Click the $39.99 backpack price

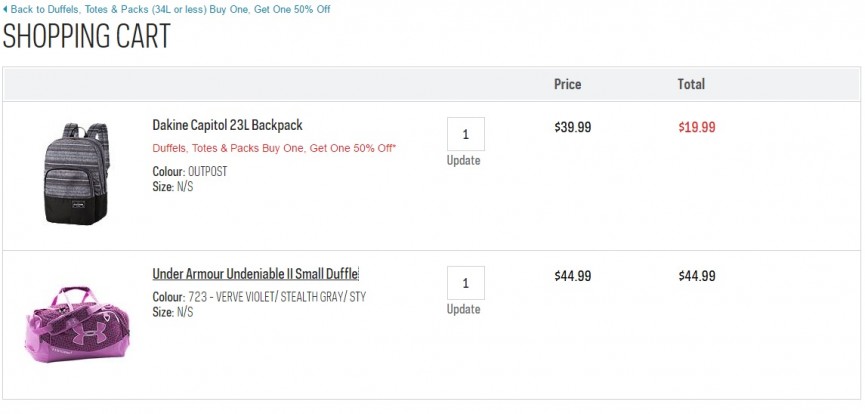[x=573, y=128]
